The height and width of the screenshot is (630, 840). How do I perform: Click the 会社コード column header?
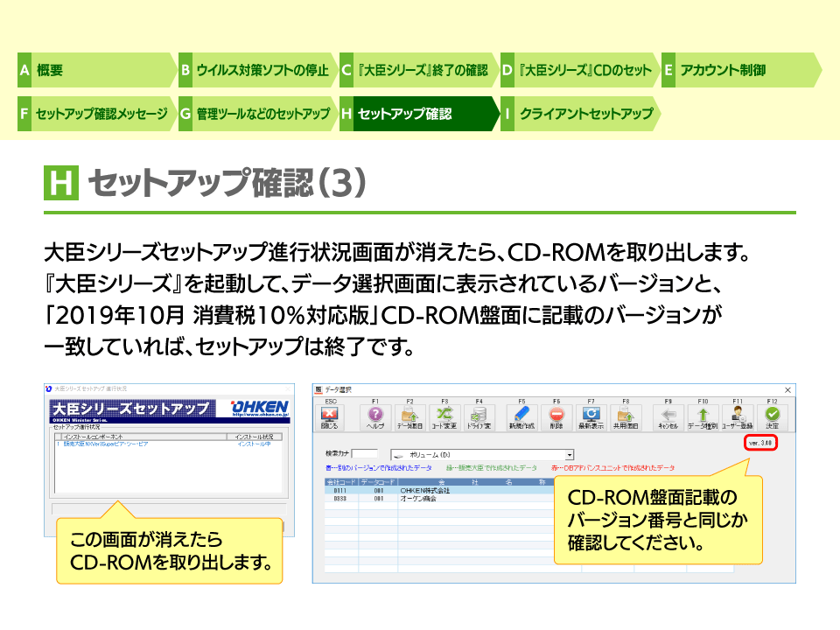341,482
